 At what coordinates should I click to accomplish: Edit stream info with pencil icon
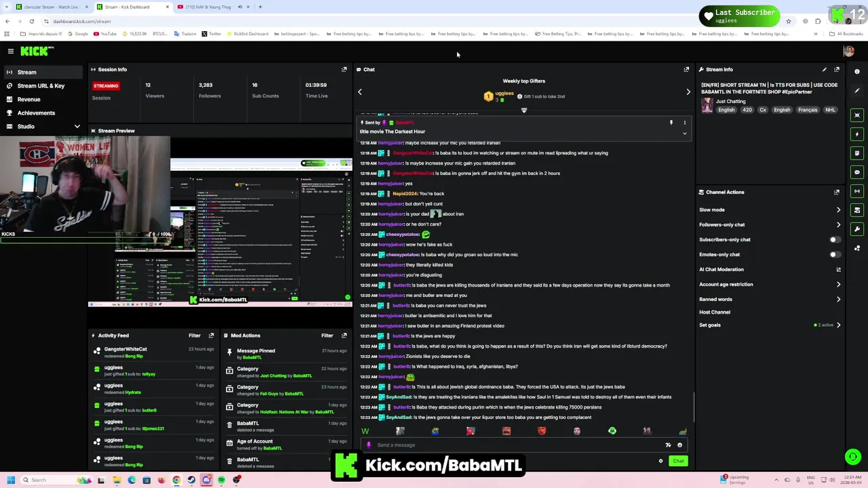825,69
